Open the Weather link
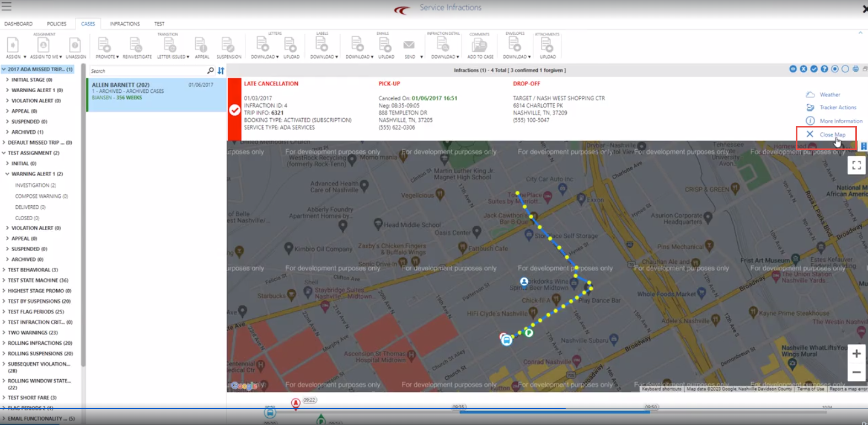868x425 pixels. pyautogui.click(x=829, y=95)
